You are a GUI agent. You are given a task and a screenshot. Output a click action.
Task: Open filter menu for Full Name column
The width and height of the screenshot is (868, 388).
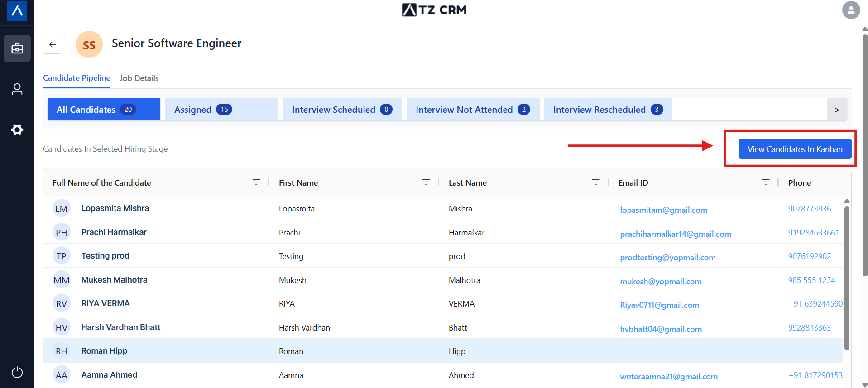click(x=256, y=182)
